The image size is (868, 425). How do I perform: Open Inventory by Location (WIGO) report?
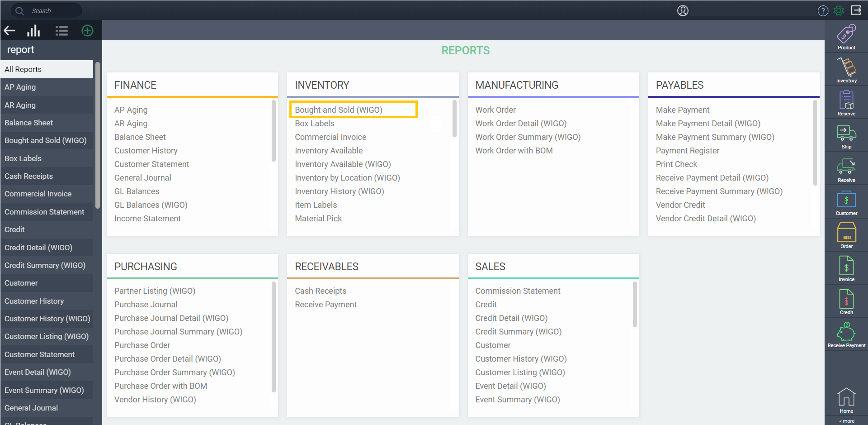tap(347, 178)
